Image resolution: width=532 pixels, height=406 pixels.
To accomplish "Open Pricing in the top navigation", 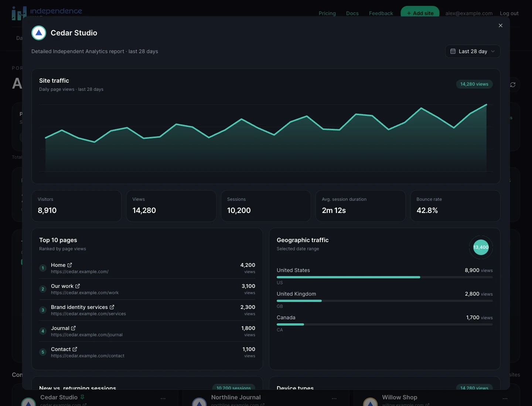I will (327, 13).
